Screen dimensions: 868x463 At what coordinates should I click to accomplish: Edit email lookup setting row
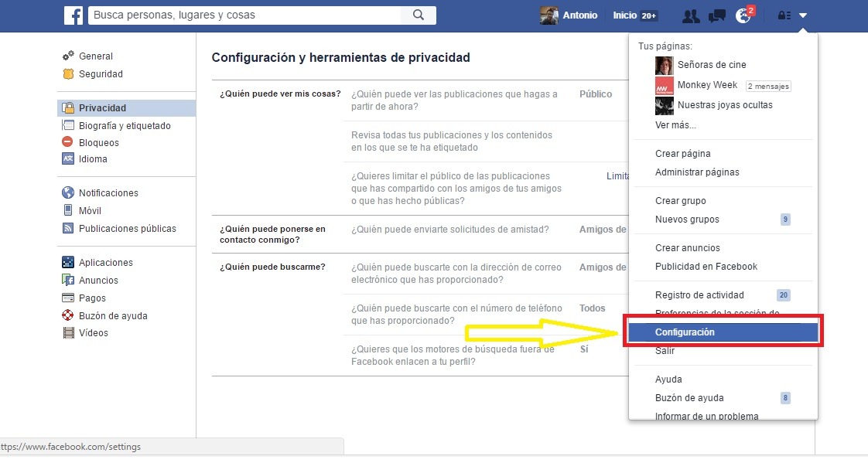tap(486, 274)
